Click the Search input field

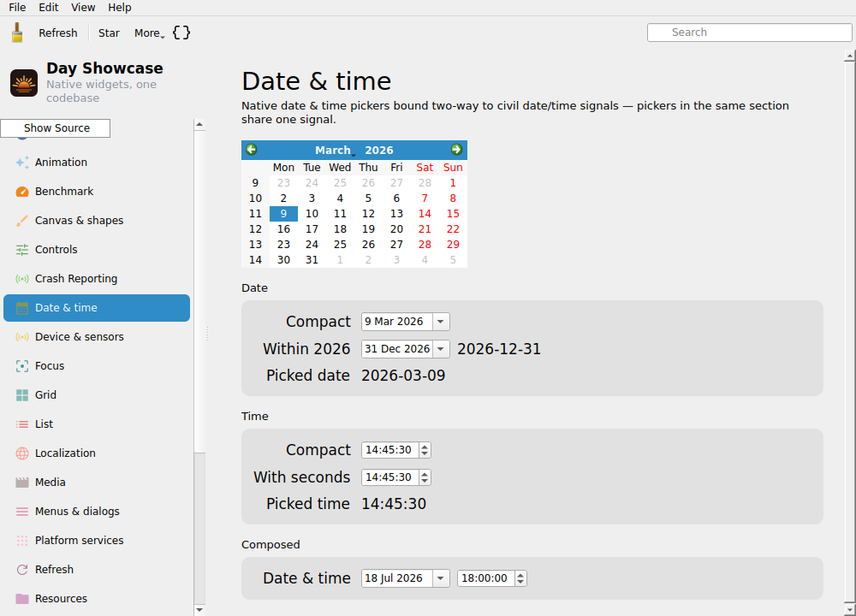[749, 33]
